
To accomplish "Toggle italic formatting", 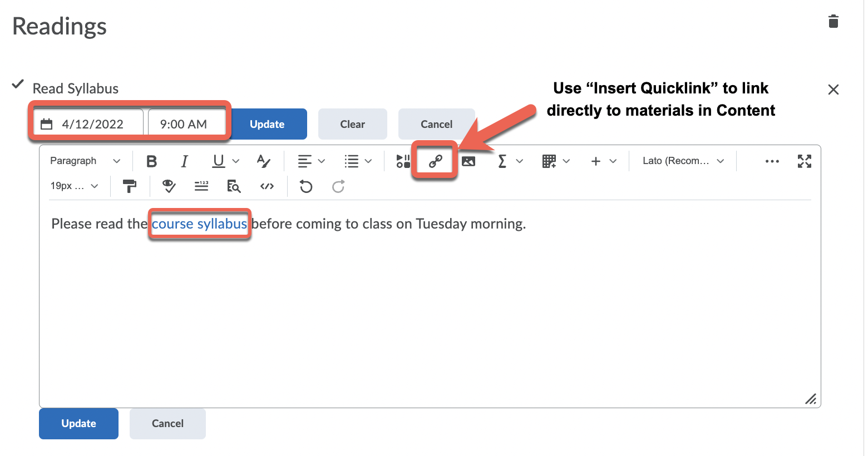I will (x=184, y=161).
